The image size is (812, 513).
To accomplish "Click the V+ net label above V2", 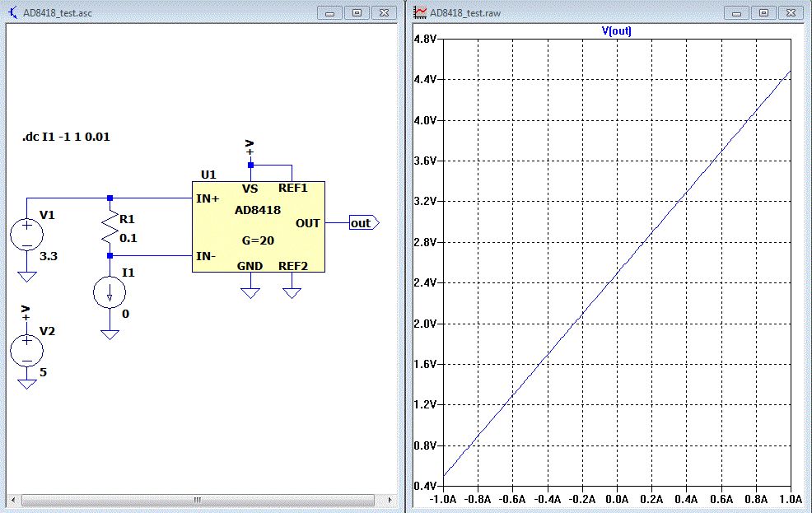I will point(26,313).
